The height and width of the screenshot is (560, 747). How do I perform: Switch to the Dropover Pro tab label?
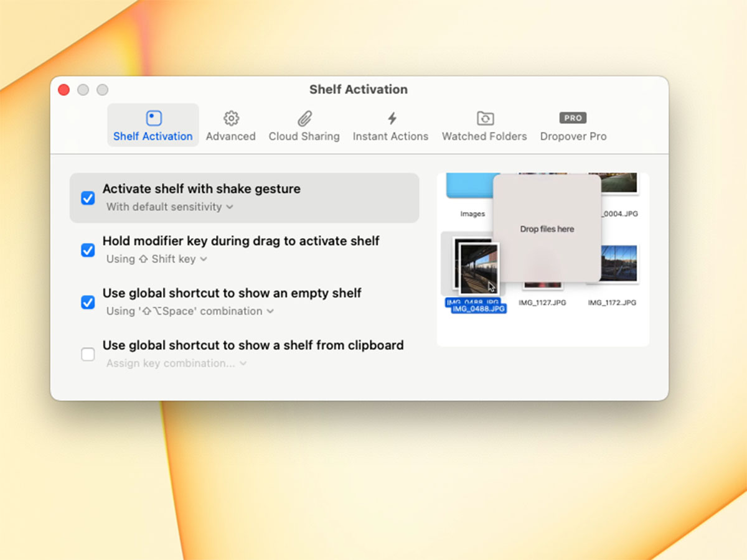click(573, 136)
